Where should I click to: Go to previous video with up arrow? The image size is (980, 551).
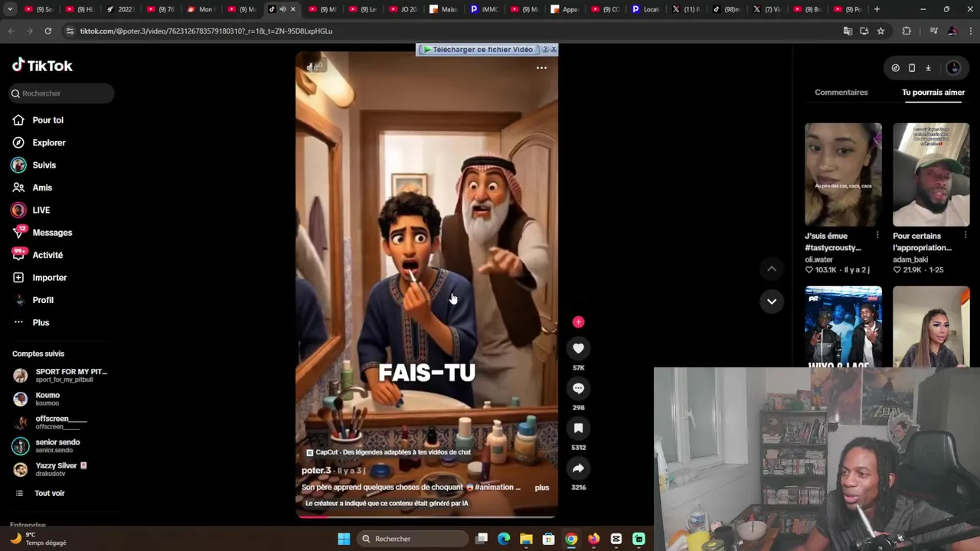coord(772,269)
